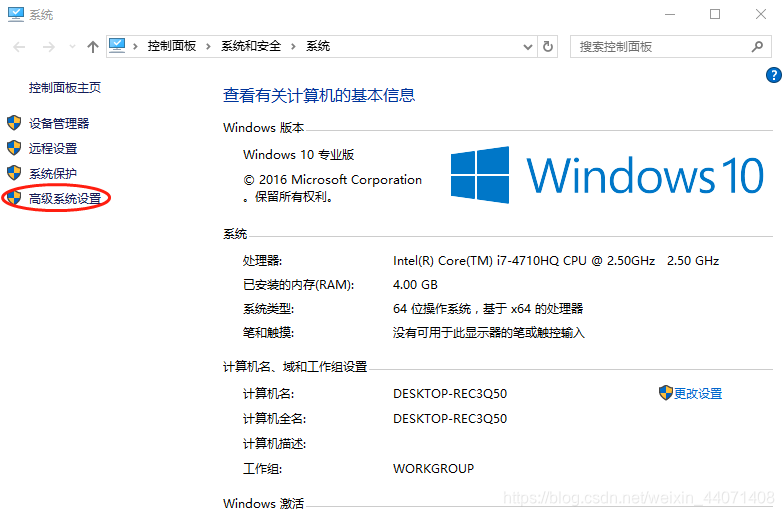Click the shield icon beside 高级系统设置

(x=14, y=198)
